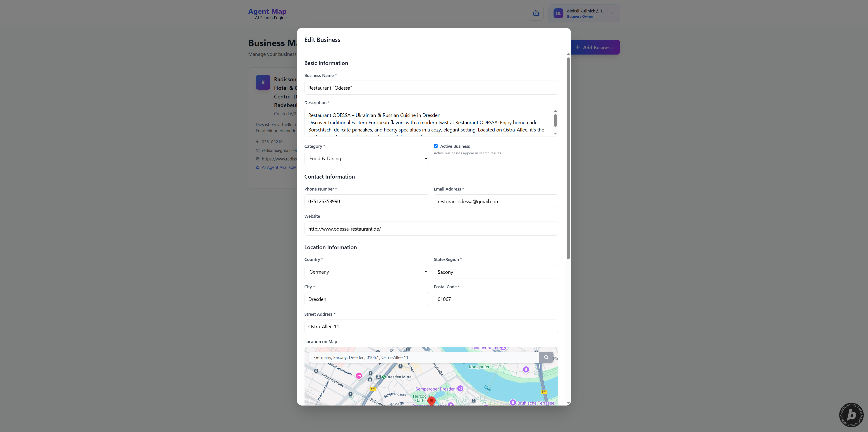This screenshot has height=432, width=868.
Task: Click the pink hotel marker on map
Action: click(x=359, y=376)
